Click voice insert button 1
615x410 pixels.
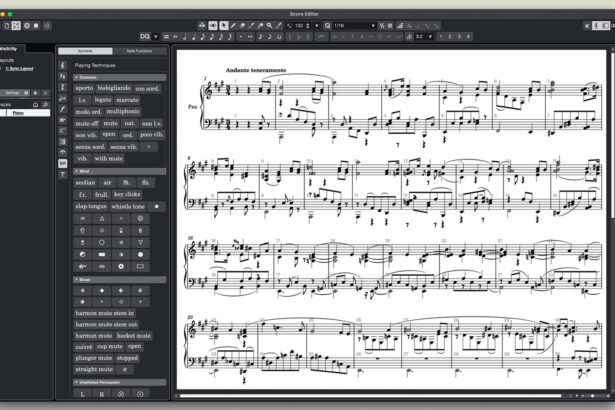click(x=441, y=36)
